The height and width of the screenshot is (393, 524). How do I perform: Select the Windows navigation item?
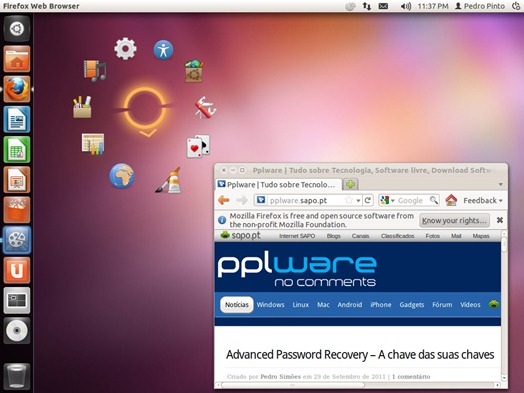point(270,304)
